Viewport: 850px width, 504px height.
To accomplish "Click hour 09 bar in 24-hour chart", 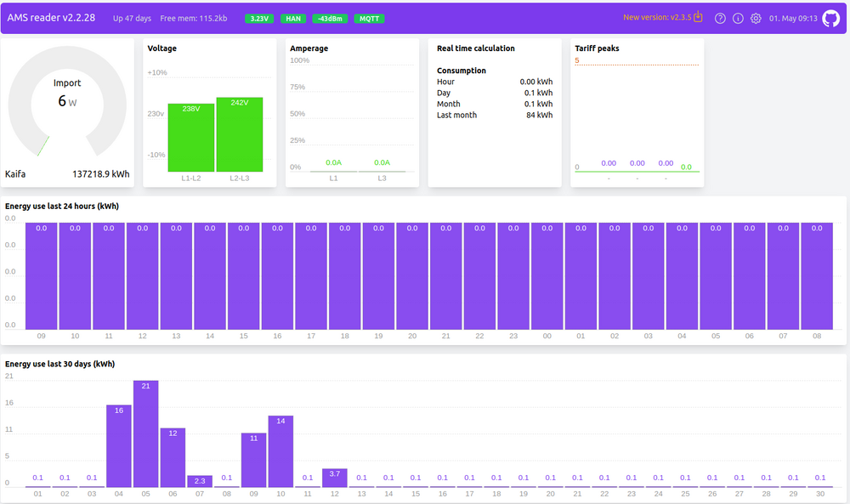I will pos(41,276).
